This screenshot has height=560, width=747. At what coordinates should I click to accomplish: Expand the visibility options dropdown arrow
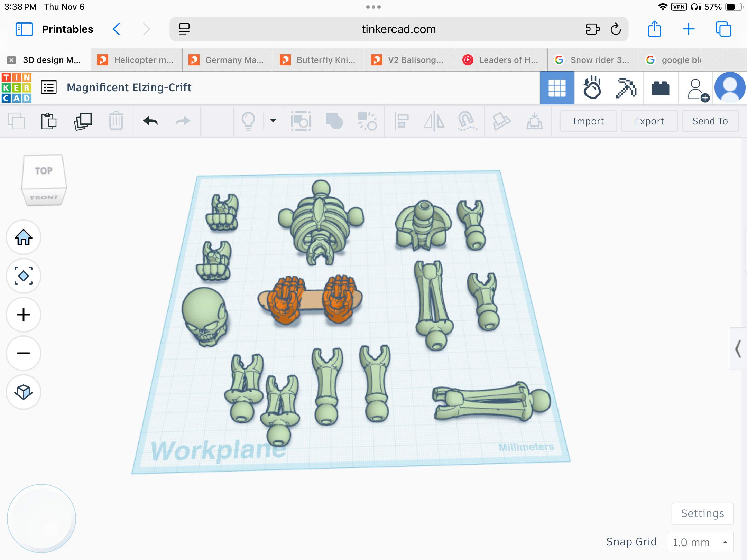click(273, 121)
